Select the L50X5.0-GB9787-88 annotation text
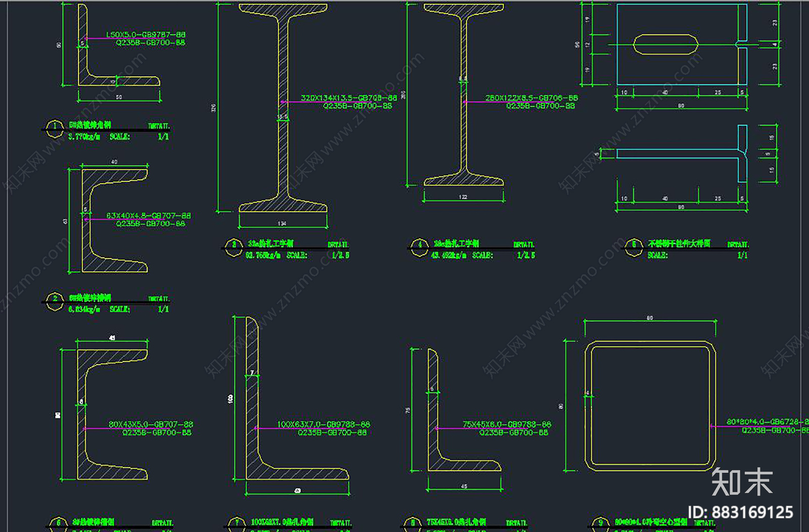 point(146,34)
